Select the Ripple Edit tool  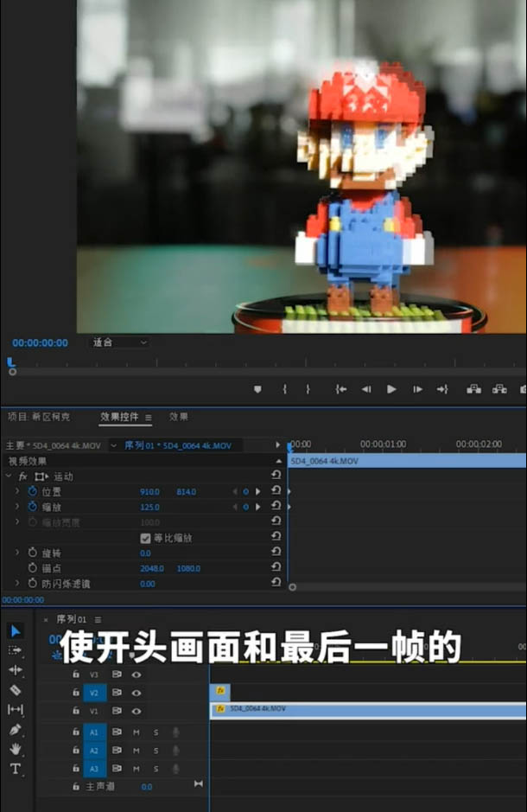click(x=15, y=670)
